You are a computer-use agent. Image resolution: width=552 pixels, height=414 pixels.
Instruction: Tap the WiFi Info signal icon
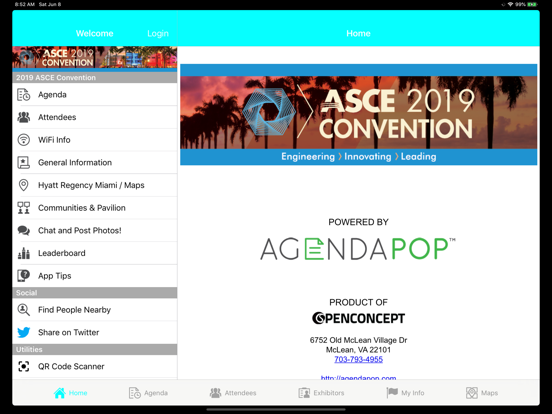[24, 140]
